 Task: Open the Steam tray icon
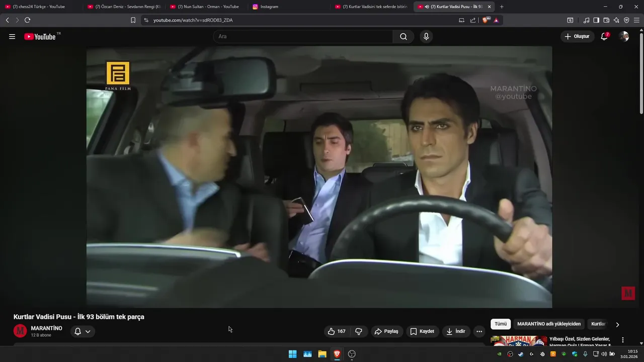pos(521,354)
